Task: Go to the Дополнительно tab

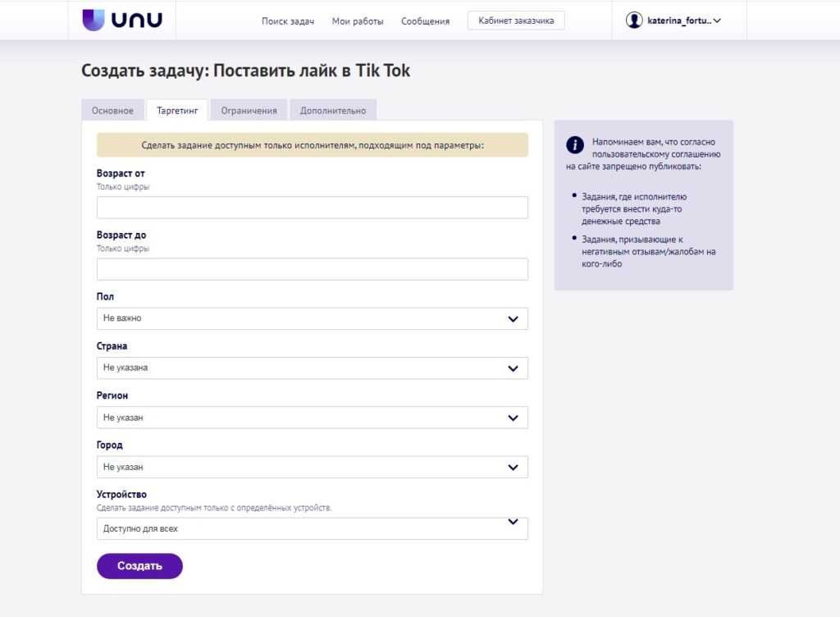Action: point(333,110)
